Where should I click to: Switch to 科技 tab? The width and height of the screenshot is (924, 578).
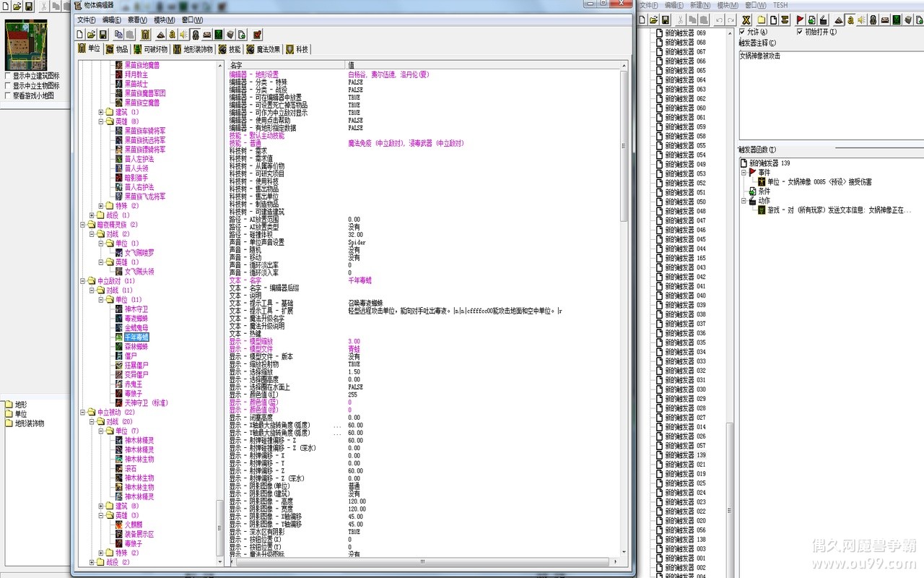(x=297, y=49)
